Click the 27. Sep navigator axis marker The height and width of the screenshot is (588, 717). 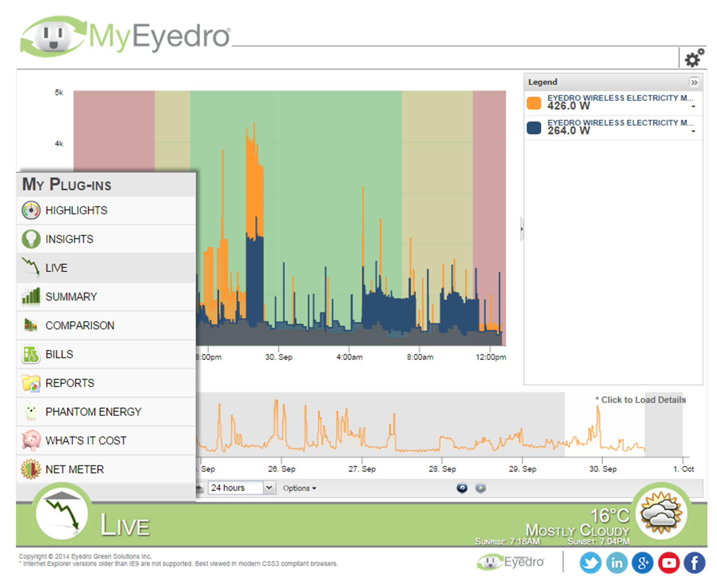(x=362, y=469)
